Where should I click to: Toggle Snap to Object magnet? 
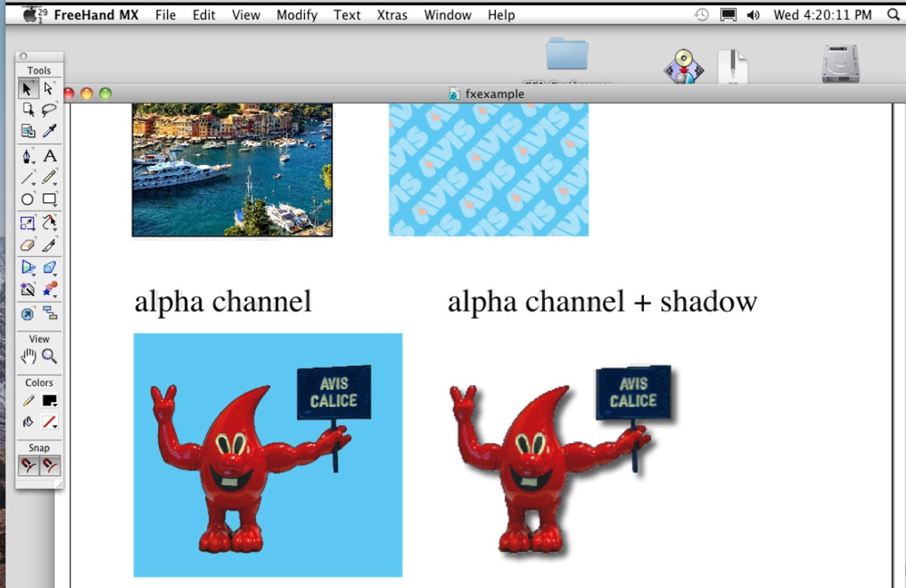click(x=50, y=465)
